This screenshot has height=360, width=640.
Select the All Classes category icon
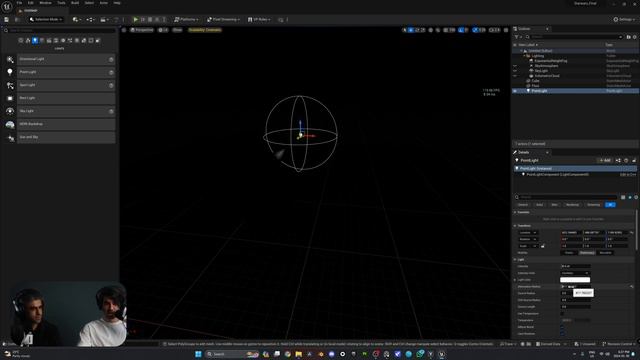tap(98, 40)
